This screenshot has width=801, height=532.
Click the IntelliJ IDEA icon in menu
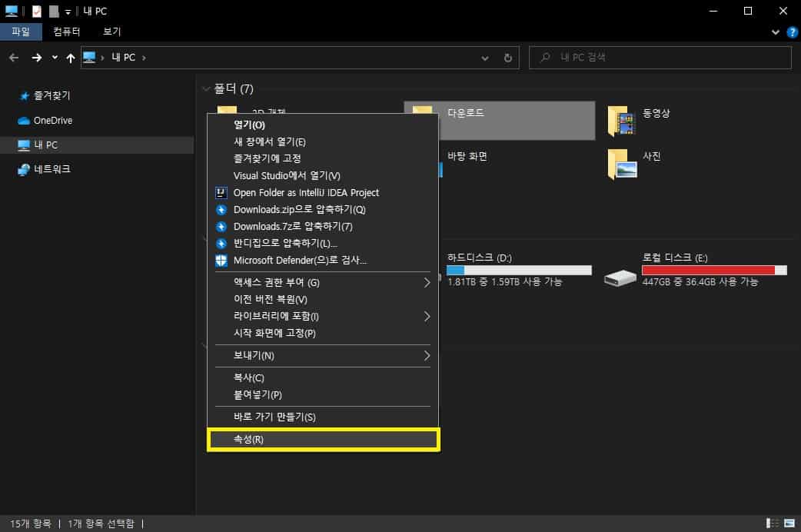[221, 193]
